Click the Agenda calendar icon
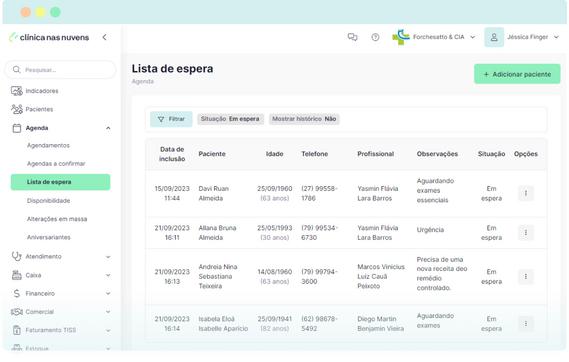 (x=17, y=128)
